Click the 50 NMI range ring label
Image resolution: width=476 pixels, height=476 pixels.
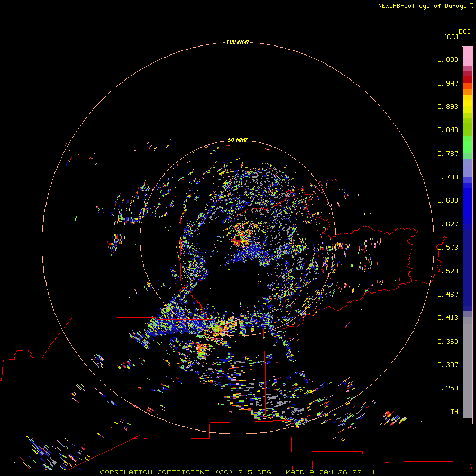(237, 140)
